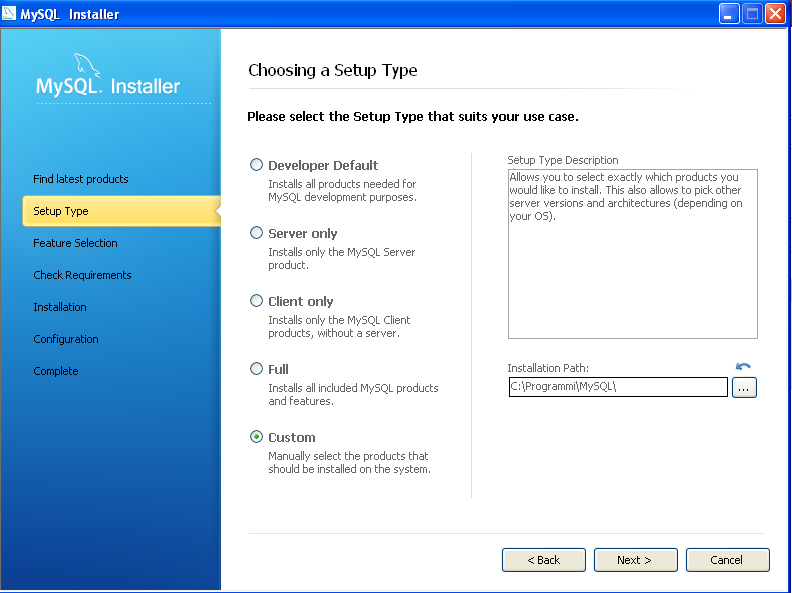Select the Server only radio button
Image resolution: width=792 pixels, height=593 pixels.
257,233
